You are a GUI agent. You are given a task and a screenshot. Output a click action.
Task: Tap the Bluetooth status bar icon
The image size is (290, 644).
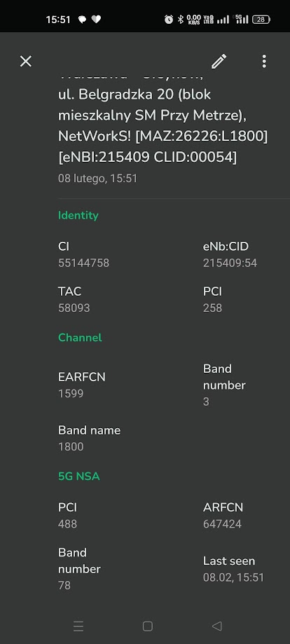[x=180, y=20]
